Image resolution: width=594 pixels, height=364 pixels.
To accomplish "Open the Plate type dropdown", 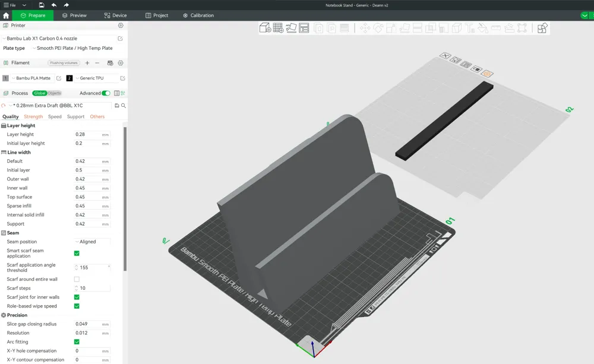I will pyautogui.click(x=72, y=48).
